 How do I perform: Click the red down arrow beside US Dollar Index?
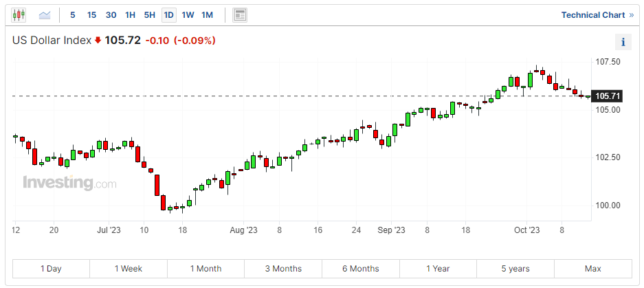(x=98, y=41)
